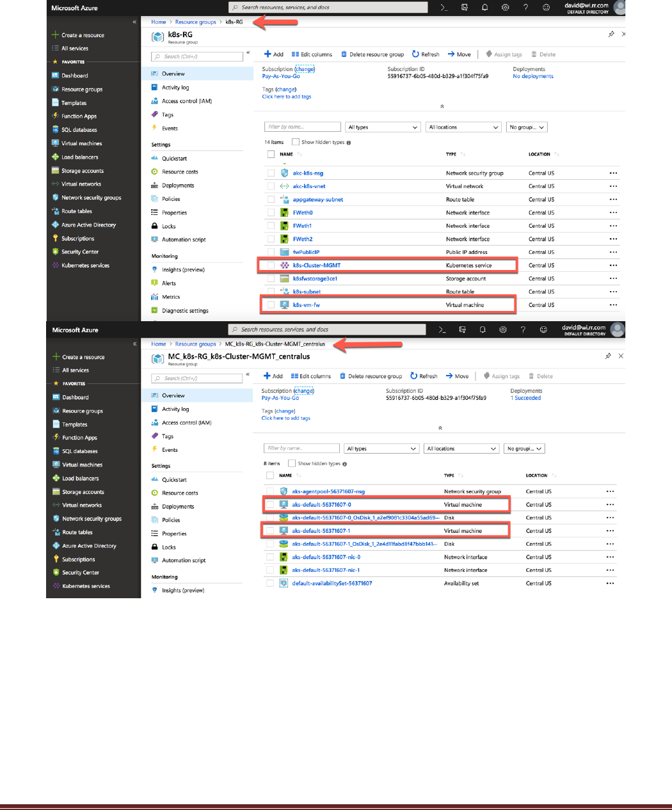Open Activity log in k8s-RG resource menu

click(x=175, y=88)
